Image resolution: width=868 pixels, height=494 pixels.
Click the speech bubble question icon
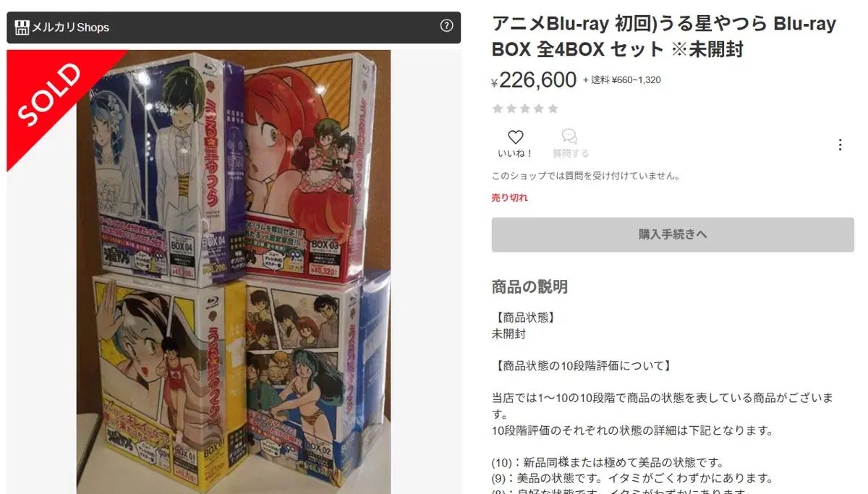(x=569, y=137)
